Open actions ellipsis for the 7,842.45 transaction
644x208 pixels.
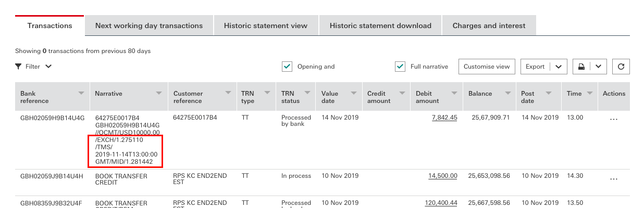pyautogui.click(x=613, y=119)
